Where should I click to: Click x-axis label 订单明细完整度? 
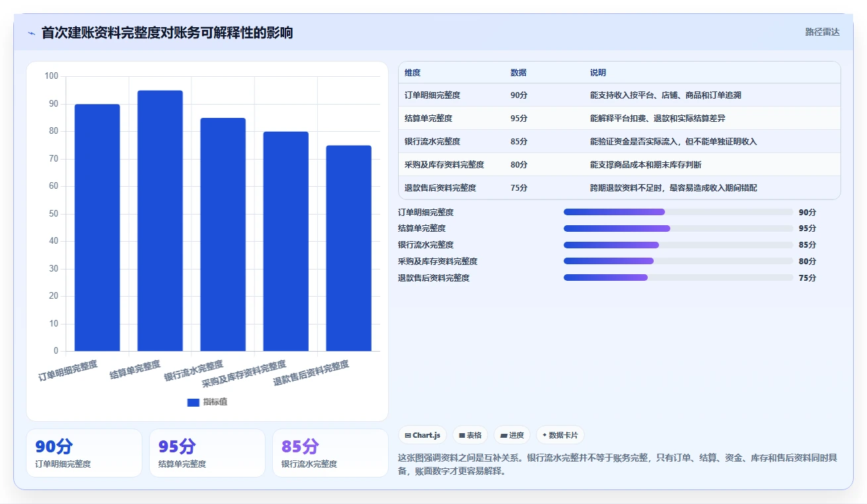click(x=68, y=371)
